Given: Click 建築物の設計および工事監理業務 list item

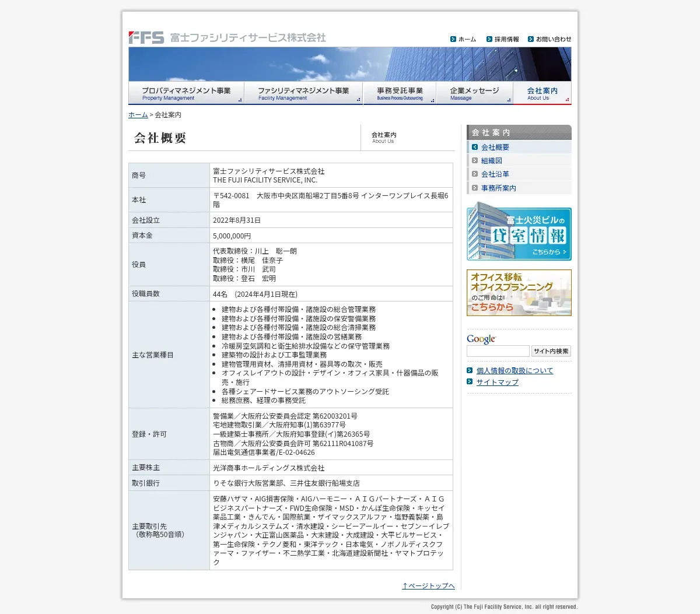Looking at the screenshot, I should [274, 355].
